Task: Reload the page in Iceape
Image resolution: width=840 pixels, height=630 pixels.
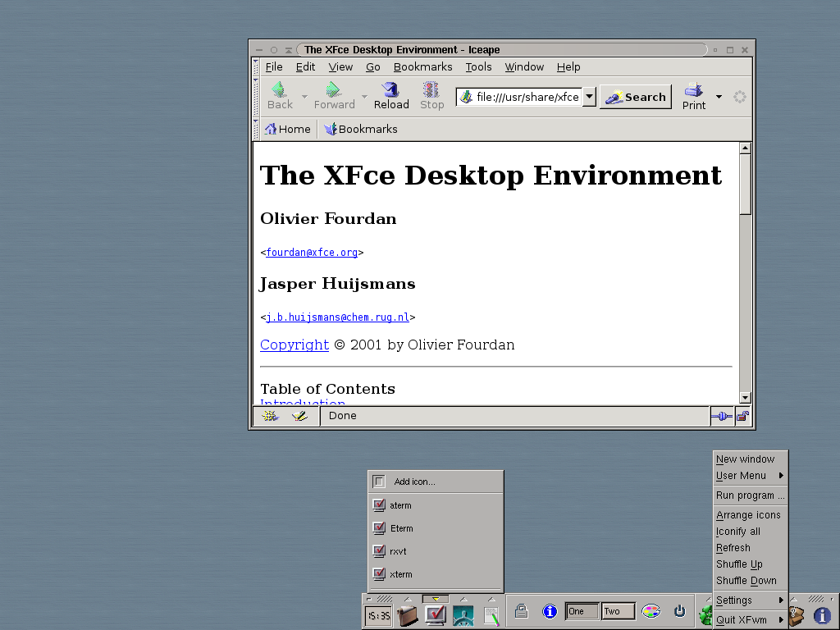Action: 391,97
